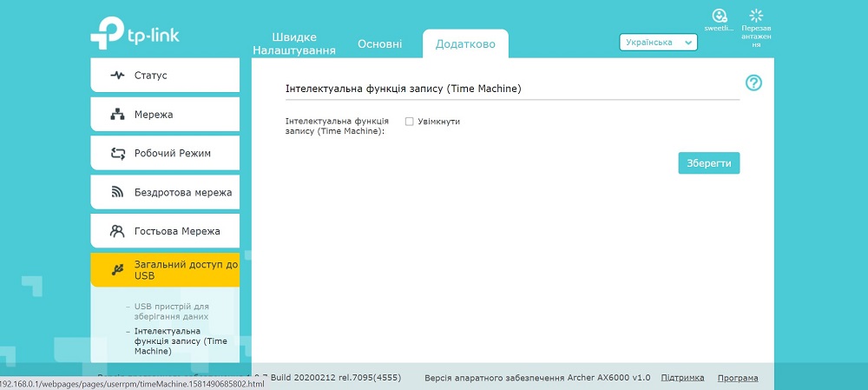
Task: Click the Гостьова Мережа users icon
Action: point(117,231)
